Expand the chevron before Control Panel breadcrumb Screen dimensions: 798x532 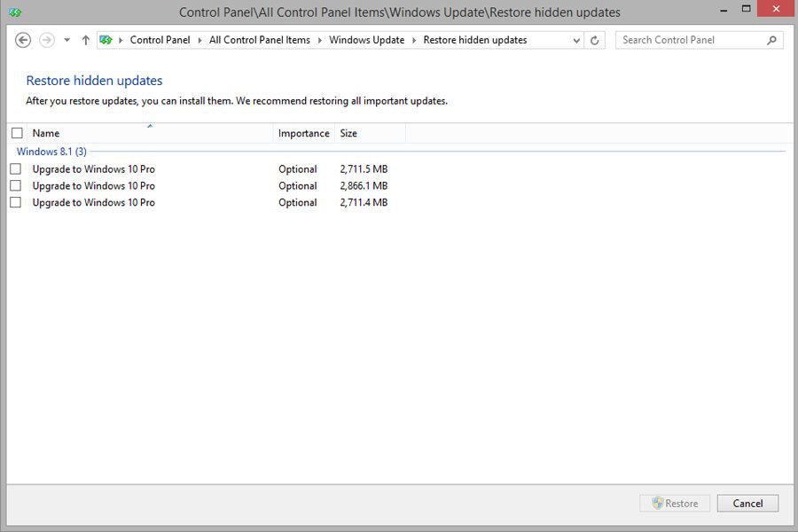coord(121,40)
